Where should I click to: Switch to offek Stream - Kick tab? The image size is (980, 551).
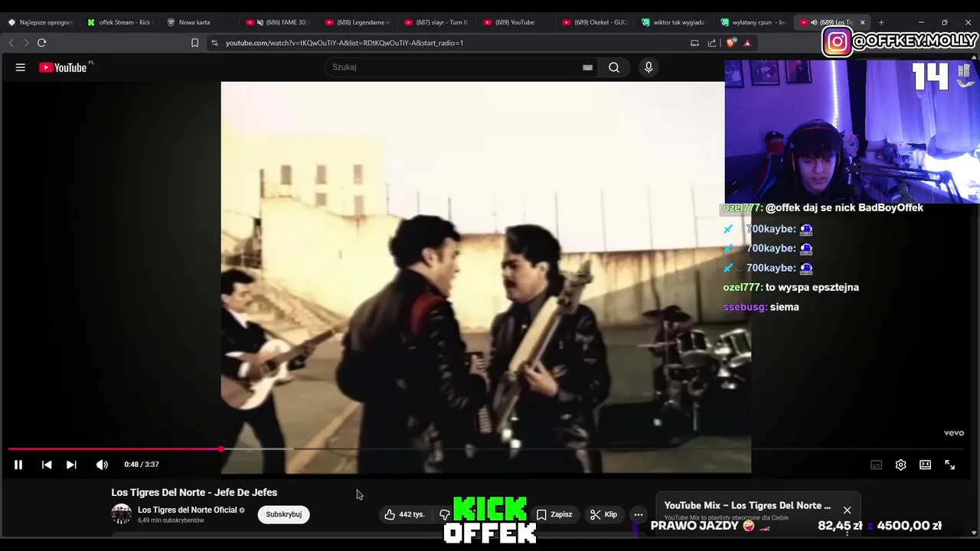120,22
